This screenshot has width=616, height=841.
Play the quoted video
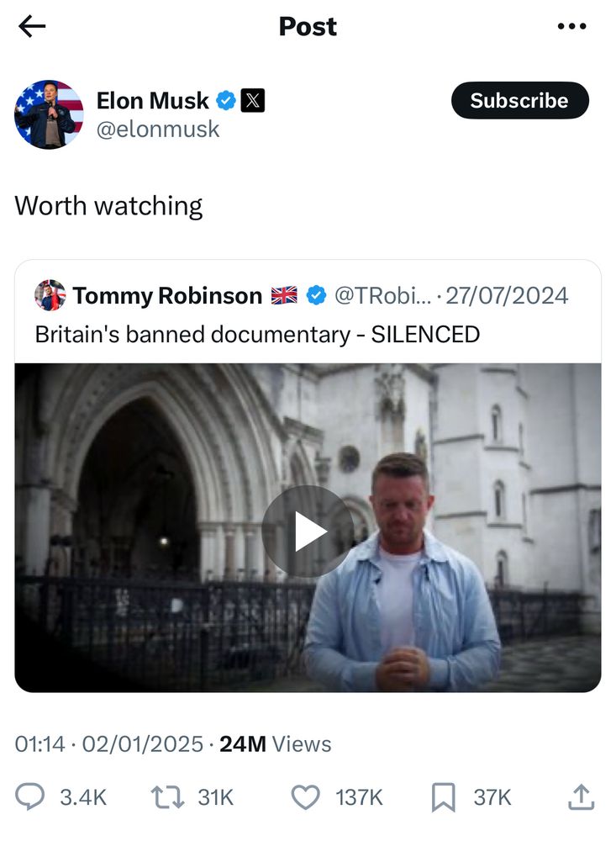(x=308, y=531)
